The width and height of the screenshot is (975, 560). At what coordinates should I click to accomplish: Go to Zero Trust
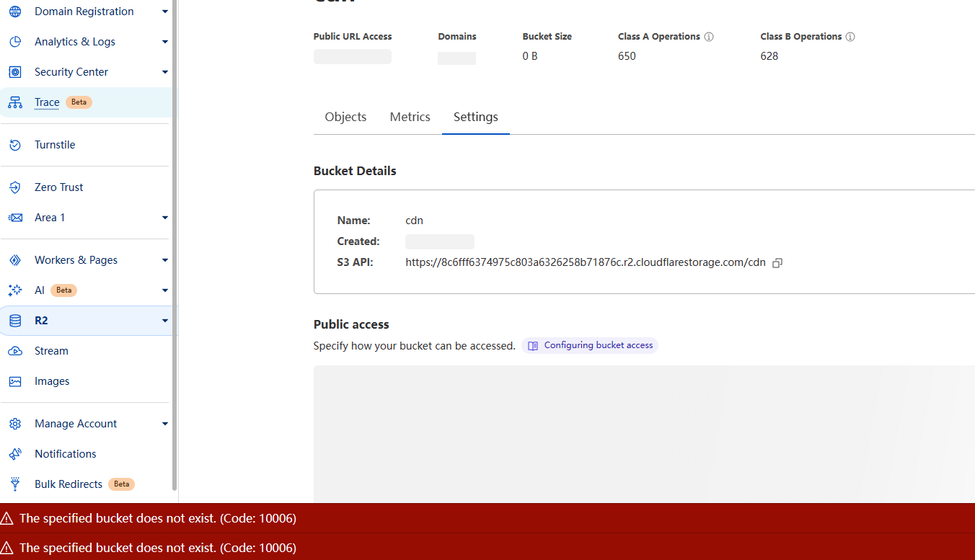coord(59,187)
